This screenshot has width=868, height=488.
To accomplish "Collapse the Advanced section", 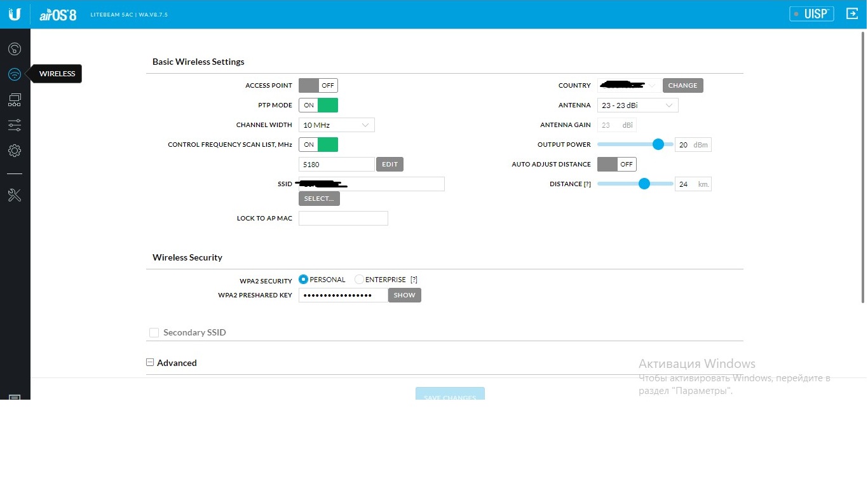I will [x=150, y=363].
